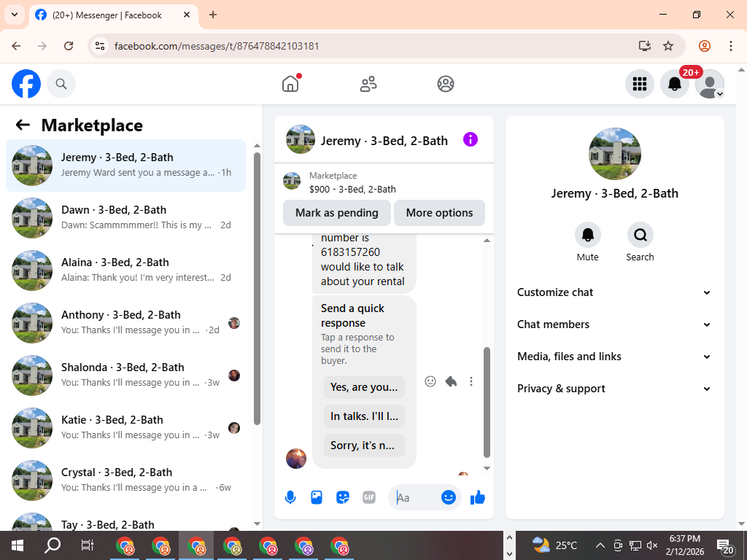Open the Groups icon in top bar

446,84
